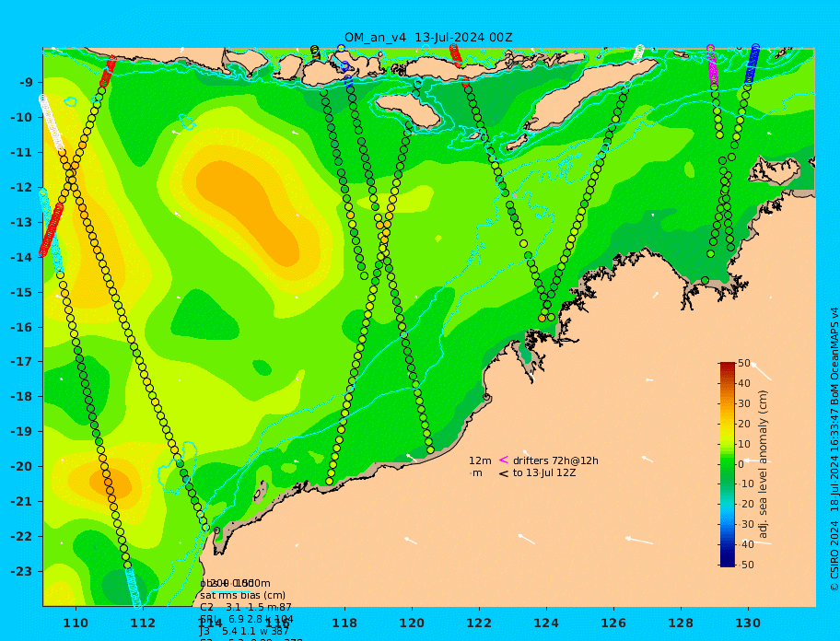Screen dimensions: 840x641
Task: Click the '0' colorbar tick label
Action: pyautogui.click(x=741, y=464)
